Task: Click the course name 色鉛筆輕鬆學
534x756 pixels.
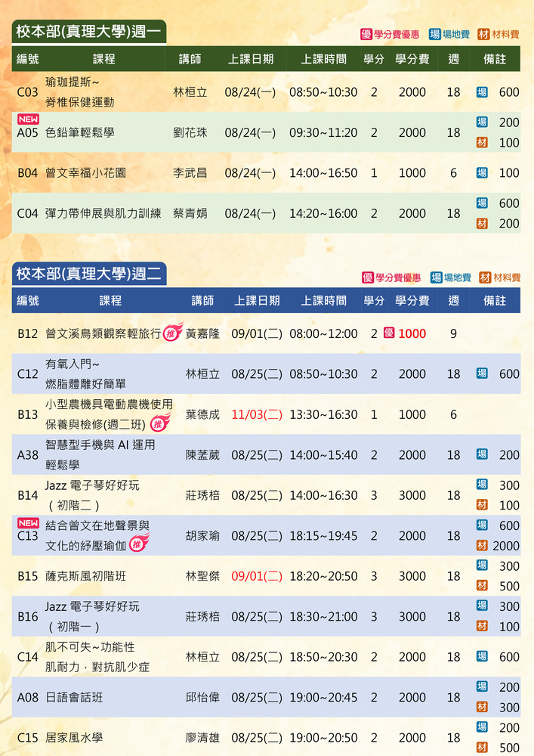Action: pos(79,132)
